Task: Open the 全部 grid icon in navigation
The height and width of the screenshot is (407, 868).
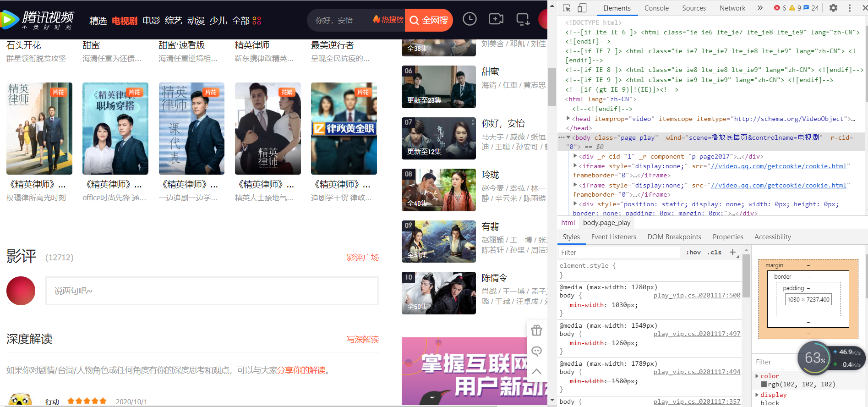Action: pyautogui.click(x=257, y=21)
